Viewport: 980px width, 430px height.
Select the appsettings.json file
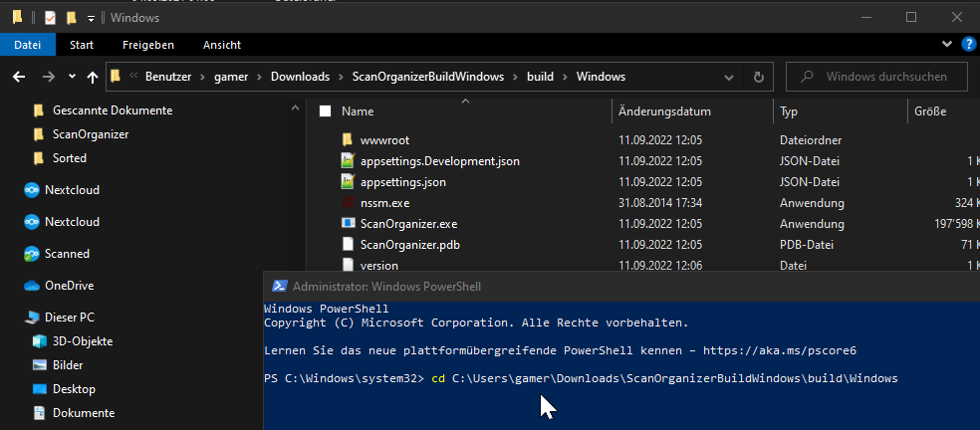(x=403, y=182)
